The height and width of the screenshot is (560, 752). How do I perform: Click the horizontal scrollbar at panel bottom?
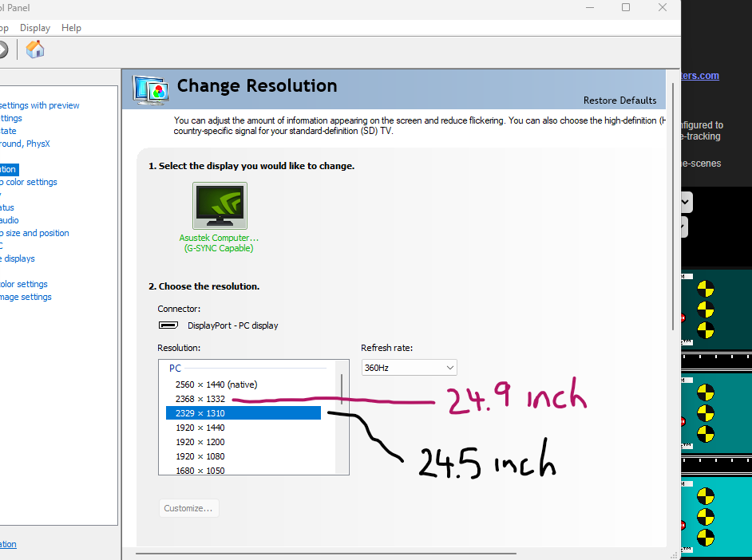[x=326, y=554]
